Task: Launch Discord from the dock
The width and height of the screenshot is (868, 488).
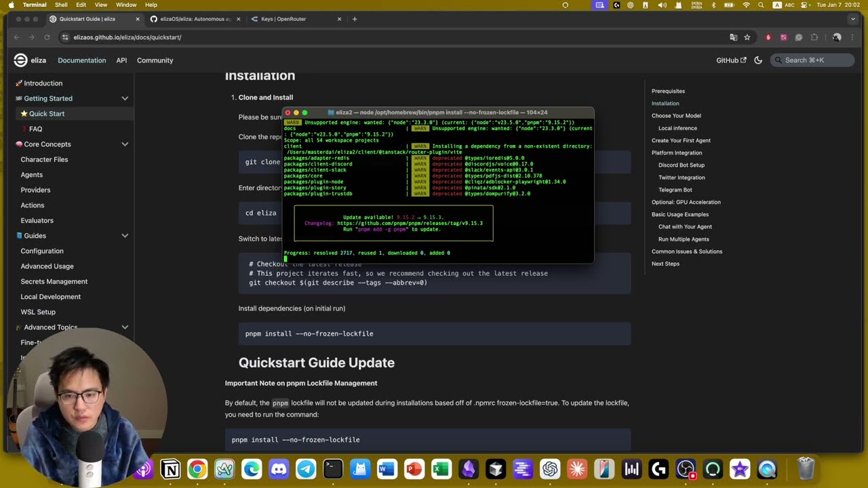Action: pos(279,468)
